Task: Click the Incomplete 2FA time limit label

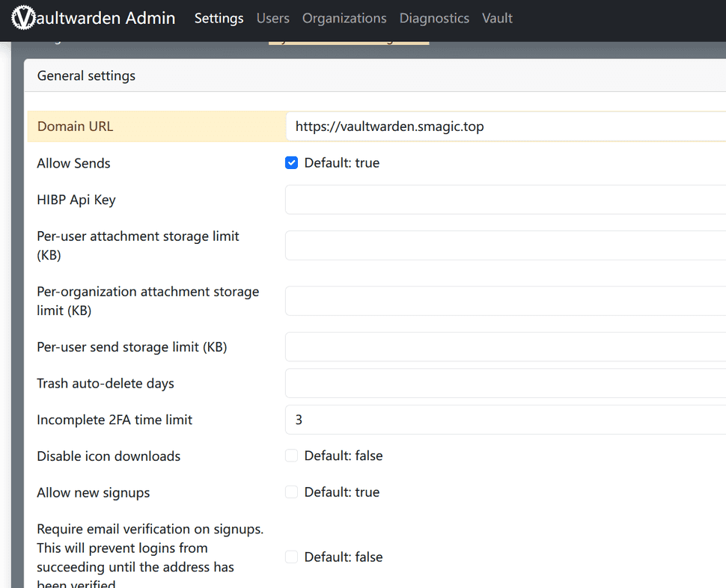Action: tap(115, 420)
